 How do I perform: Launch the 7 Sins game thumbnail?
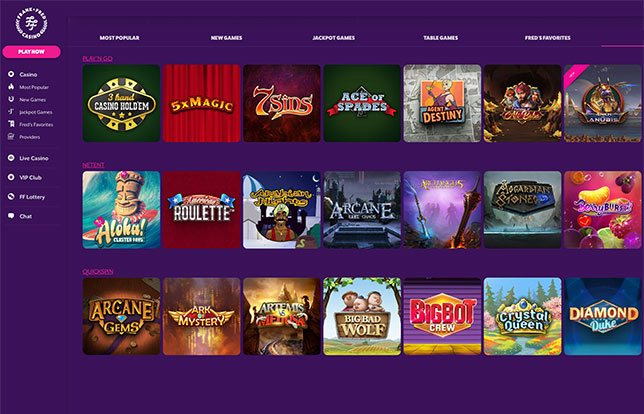point(282,104)
